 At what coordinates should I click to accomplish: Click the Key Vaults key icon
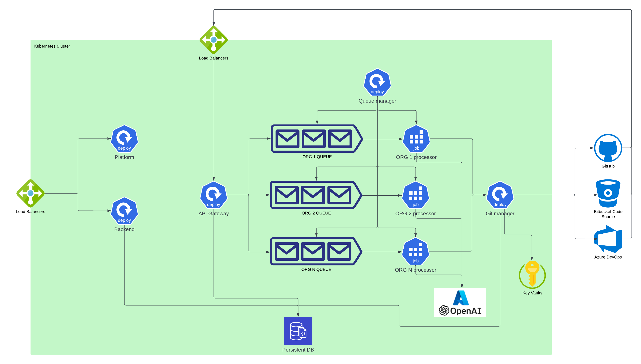pos(532,275)
